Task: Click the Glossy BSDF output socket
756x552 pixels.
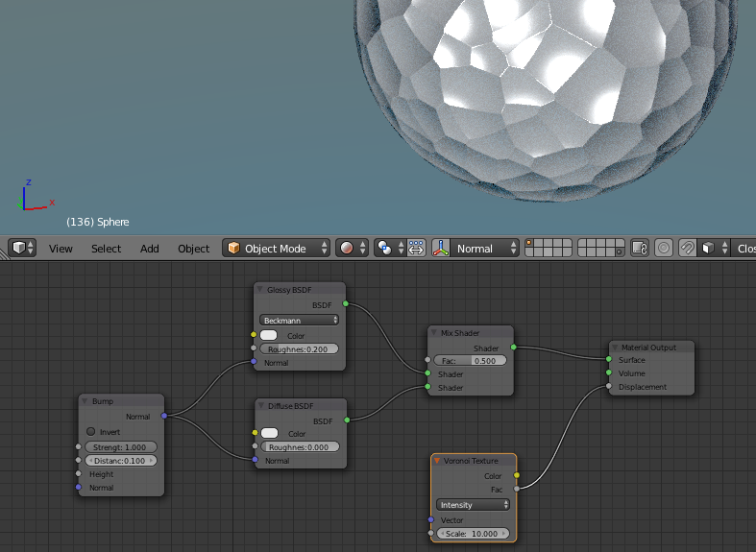Action: [346, 303]
